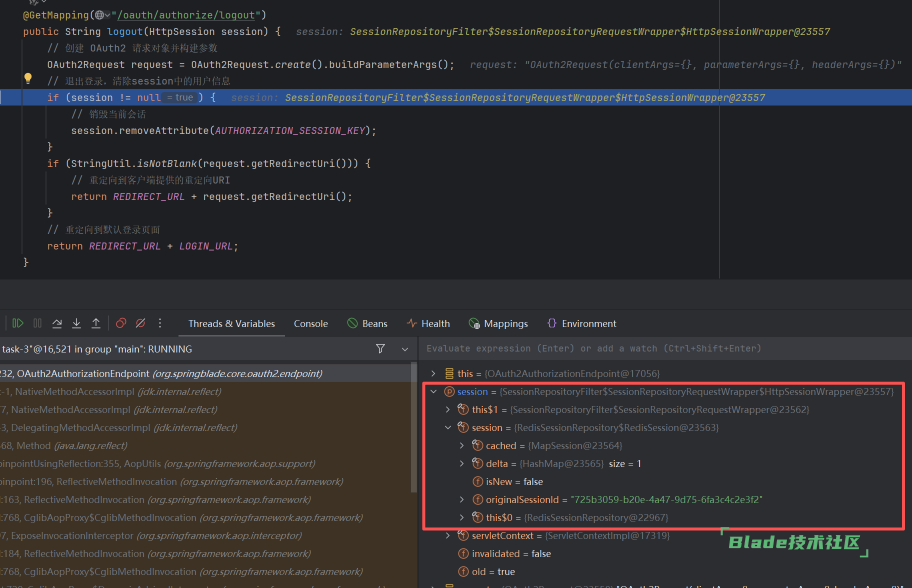Click the lightbulb quick-fix icon
Viewport: 912px width, 588px height.
[x=28, y=78]
